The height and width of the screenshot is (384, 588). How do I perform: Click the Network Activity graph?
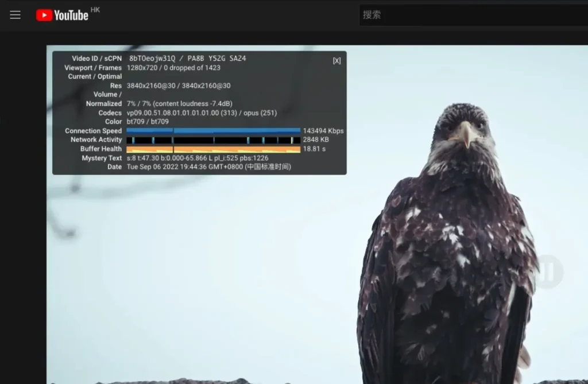click(x=214, y=140)
